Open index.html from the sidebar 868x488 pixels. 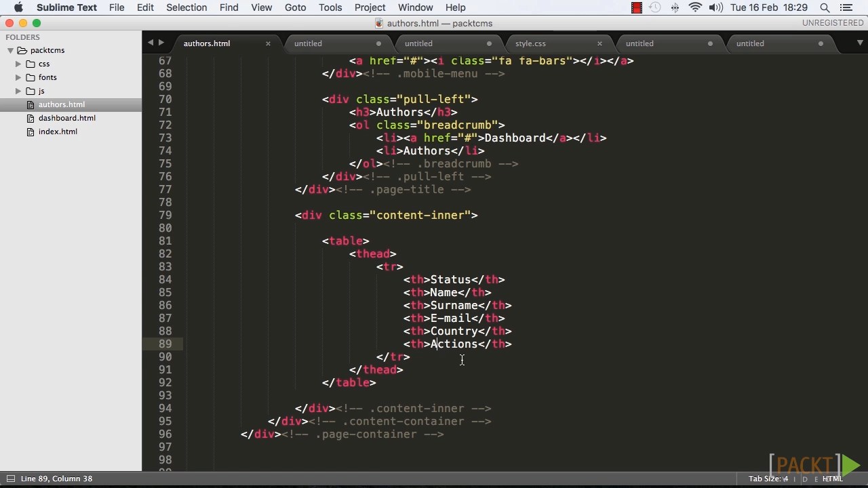pyautogui.click(x=58, y=131)
